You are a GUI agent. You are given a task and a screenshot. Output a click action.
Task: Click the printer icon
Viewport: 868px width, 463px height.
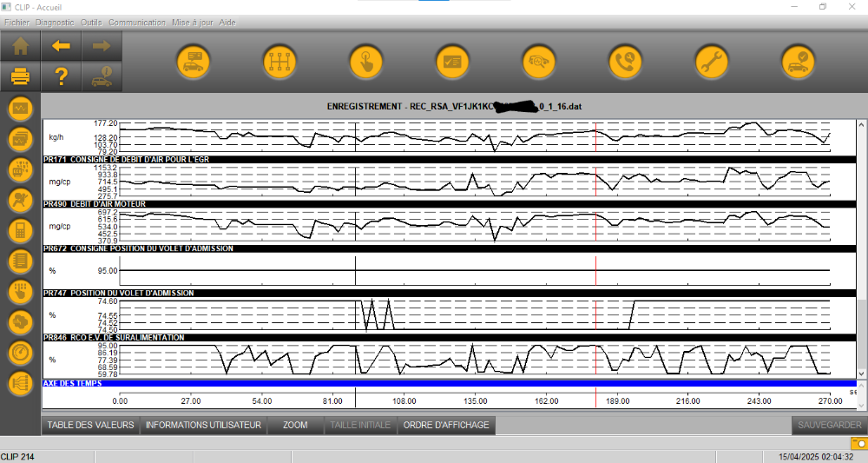tap(21, 77)
